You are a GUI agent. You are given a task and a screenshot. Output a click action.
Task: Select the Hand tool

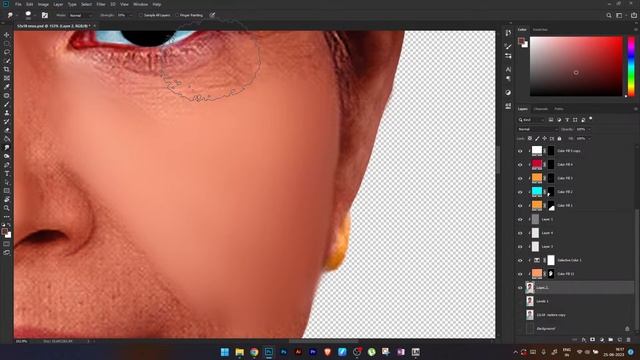click(x=7, y=200)
